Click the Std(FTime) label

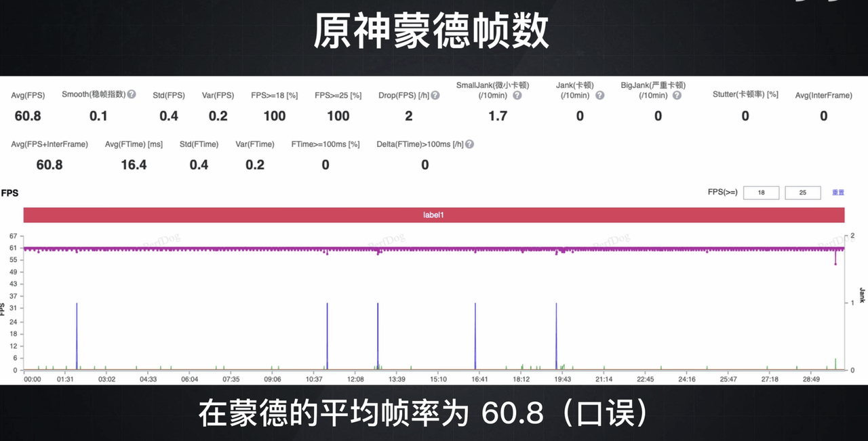199,144
